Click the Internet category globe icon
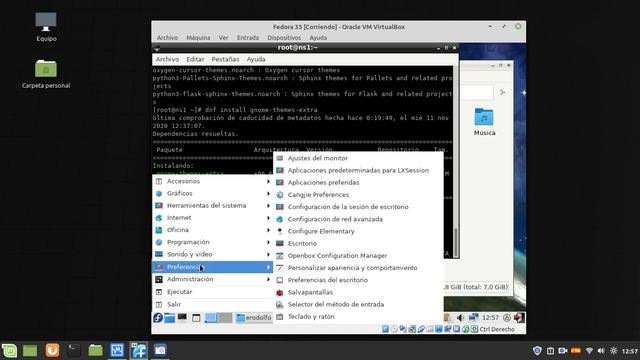The height and width of the screenshot is (360, 640). 159,218
